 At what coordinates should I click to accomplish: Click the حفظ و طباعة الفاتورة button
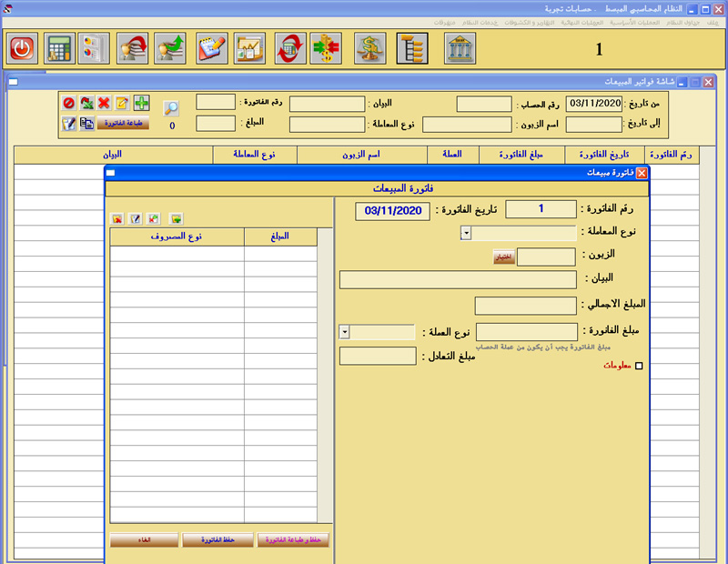[x=293, y=540]
